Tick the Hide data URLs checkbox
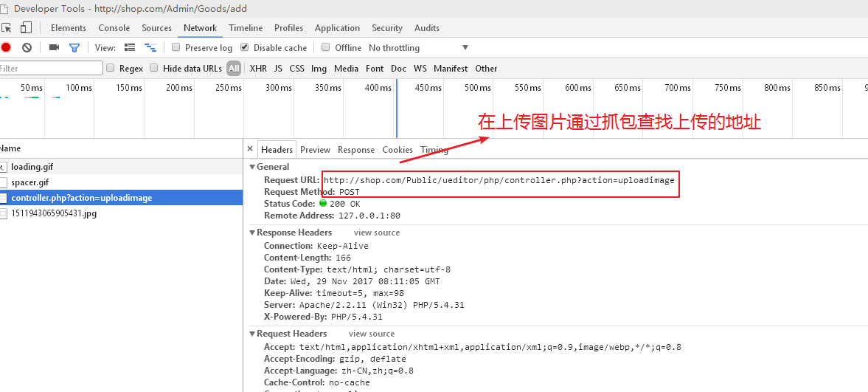 pyautogui.click(x=154, y=68)
